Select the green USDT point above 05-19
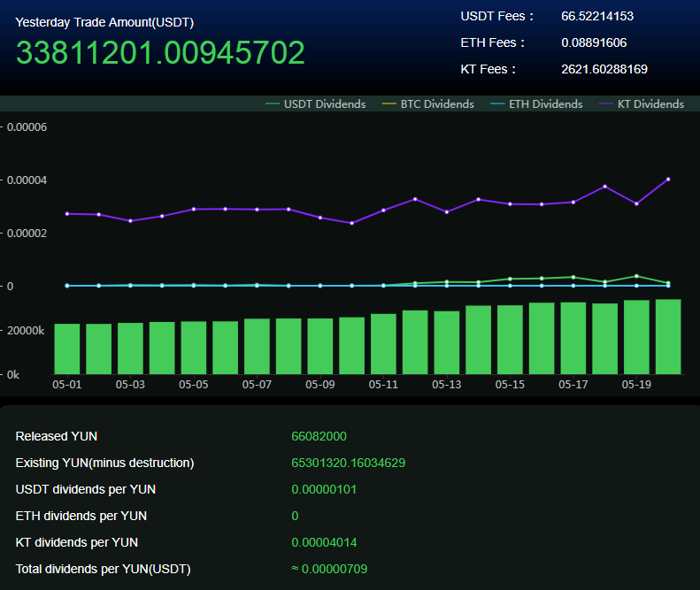Viewport: 700px width, 590px height. tap(636, 276)
